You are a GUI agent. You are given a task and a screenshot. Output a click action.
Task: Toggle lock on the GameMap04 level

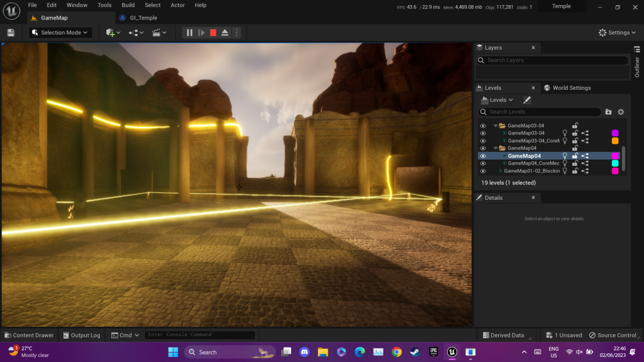pos(575,156)
